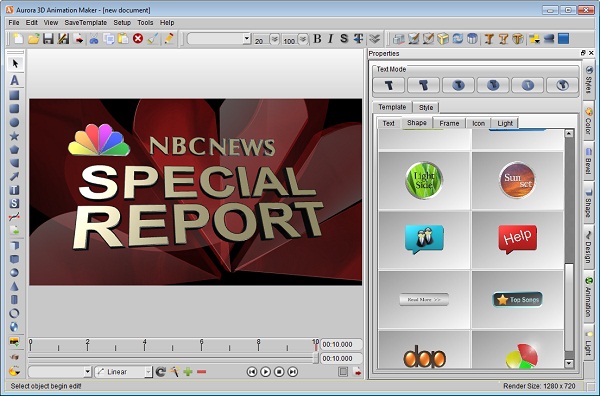Open the Color side panel tab
This screenshot has width=600, height=396.
589,122
